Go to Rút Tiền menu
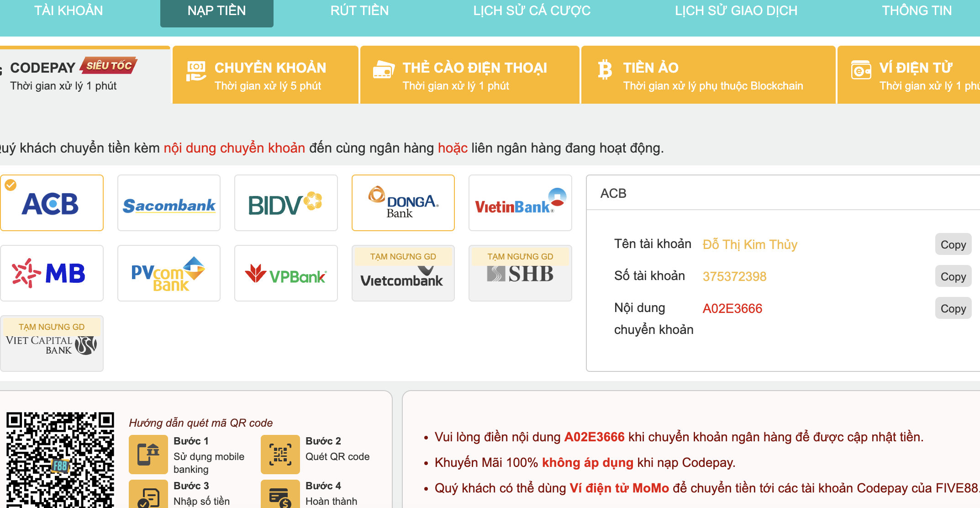The width and height of the screenshot is (980, 508). pyautogui.click(x=359, y=11)
